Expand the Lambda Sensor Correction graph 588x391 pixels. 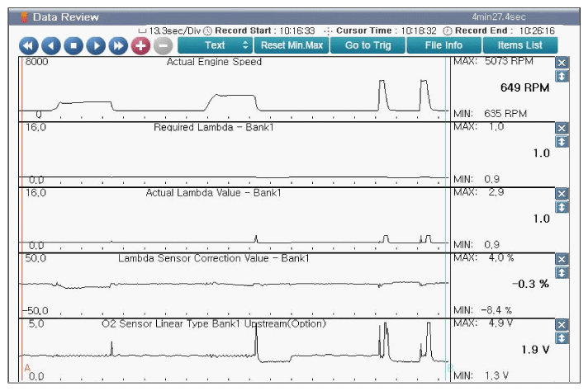pyautogui.click(x=562, y=272)
